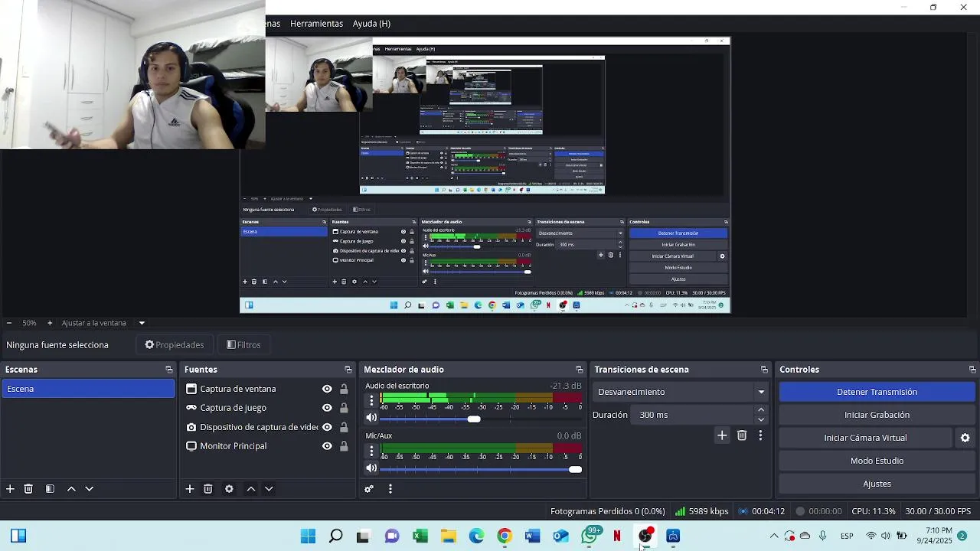980x551 pixels.
Task: Zoom in preview with plus icon
Action: pyautogui.click(x=50, y=323)
